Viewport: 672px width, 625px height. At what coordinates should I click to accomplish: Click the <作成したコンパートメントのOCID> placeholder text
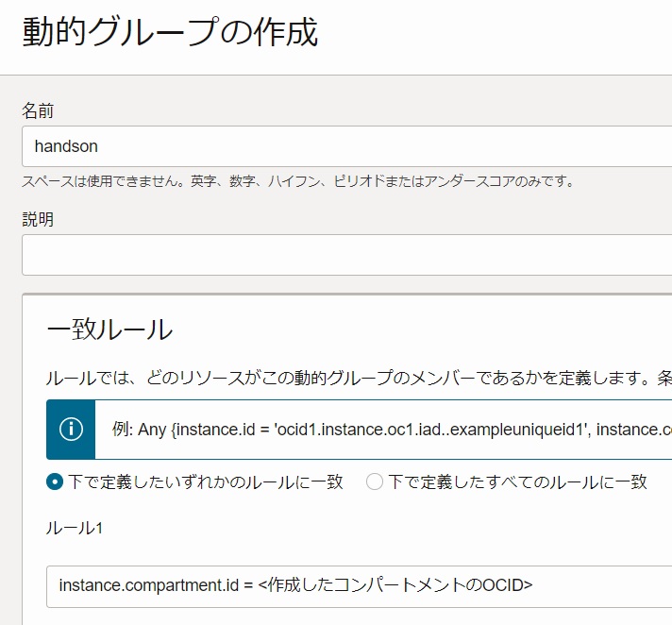395,586
